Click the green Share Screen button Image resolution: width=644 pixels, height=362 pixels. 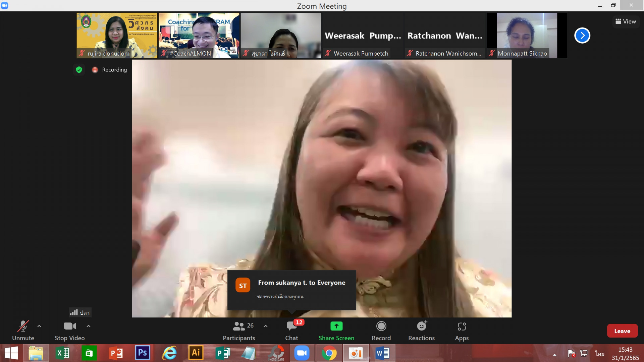(336, 330)
